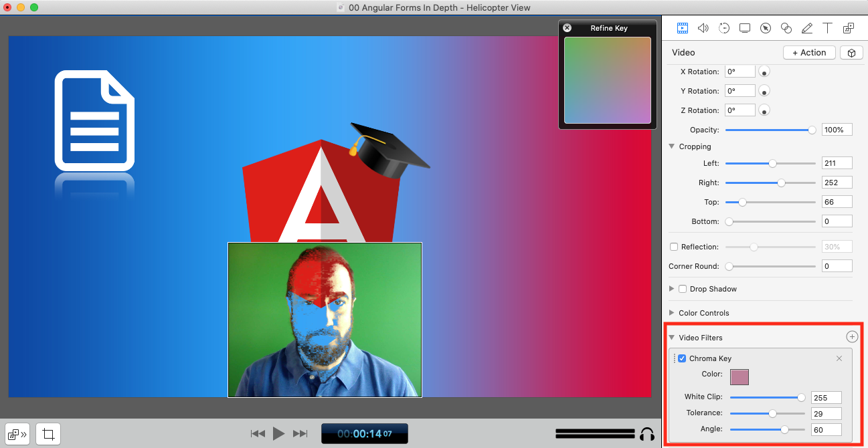Click the X Rotation dial
Screen dimensions: 868x448
[763, 72]
